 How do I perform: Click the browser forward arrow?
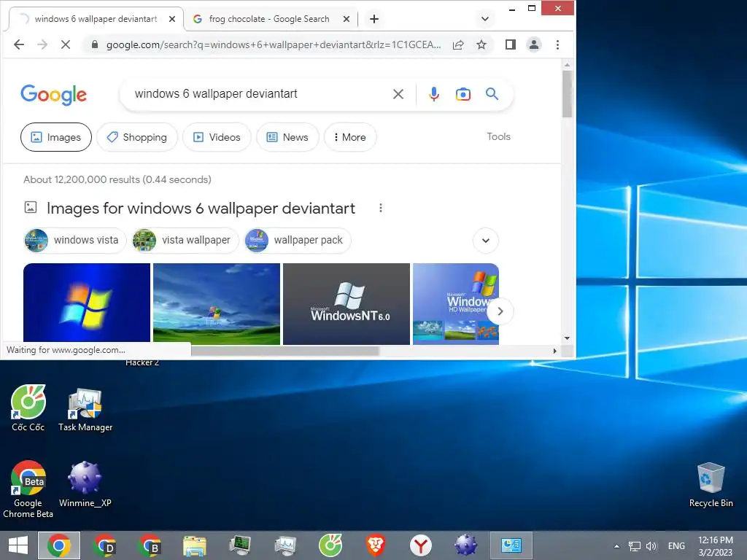(42, 44)
